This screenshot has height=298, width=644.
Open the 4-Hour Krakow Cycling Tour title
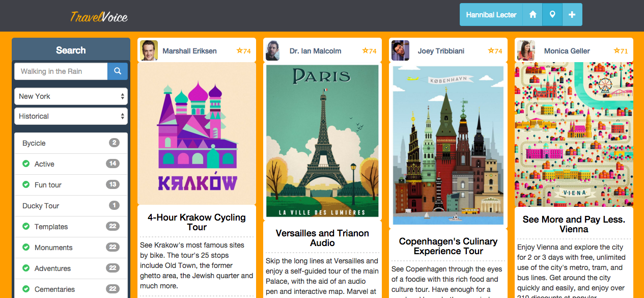pos(197,222)
